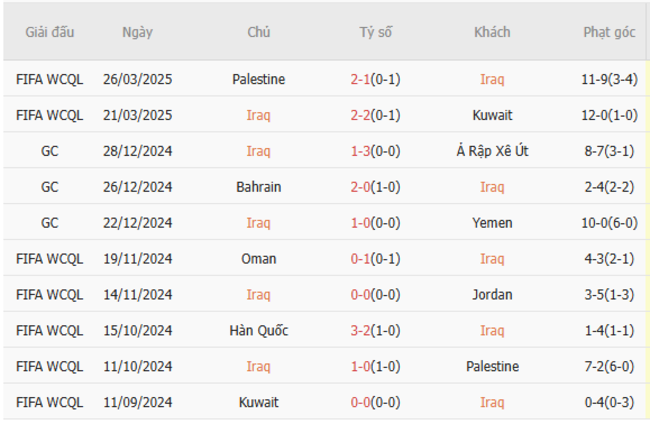Click the 'Ngày' column header
This screenshot has width=650, height=424.
click(138, 32)
